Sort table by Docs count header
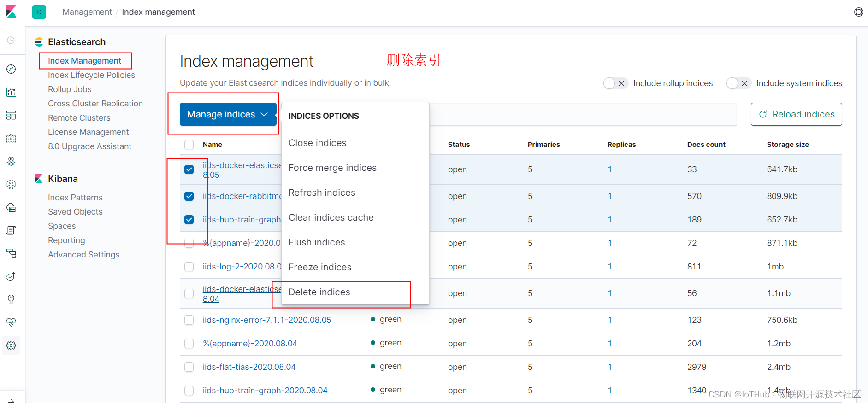The width and height of the screenshot is (868, 403). (706, 145)
